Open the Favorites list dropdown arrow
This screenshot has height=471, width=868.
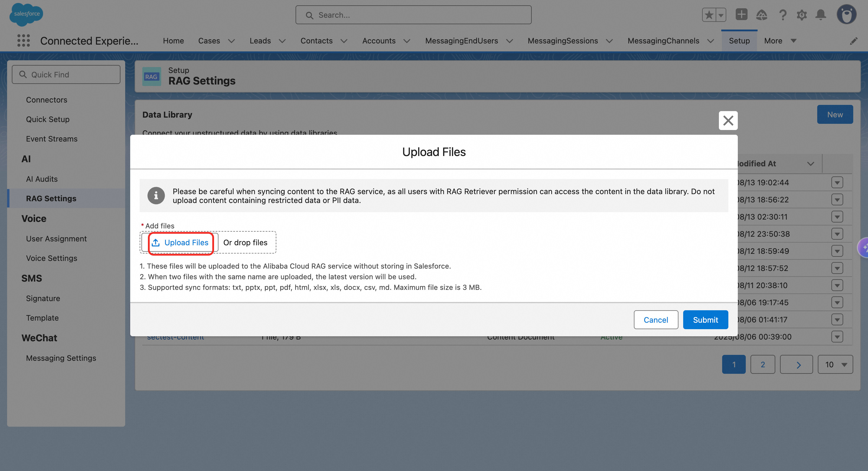pos(721,15)
